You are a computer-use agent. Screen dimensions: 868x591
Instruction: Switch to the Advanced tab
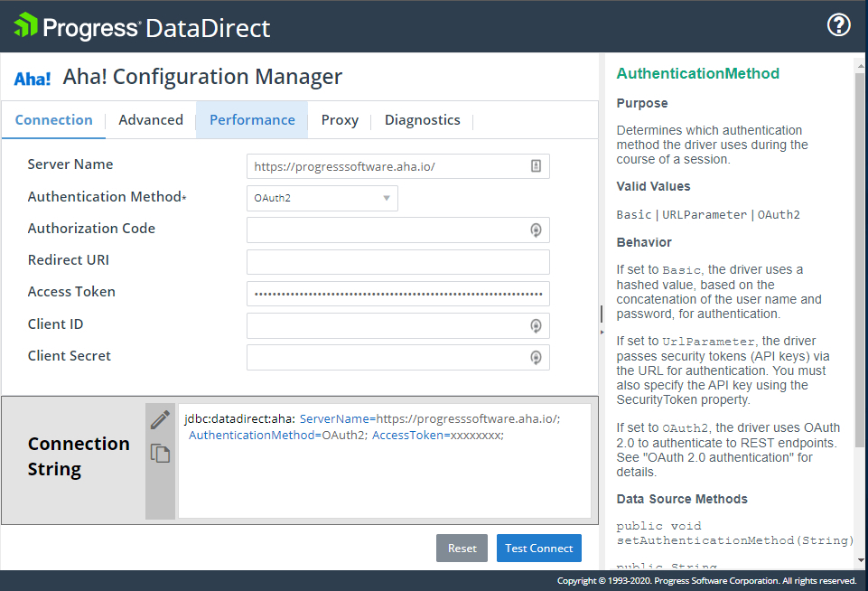151,120
